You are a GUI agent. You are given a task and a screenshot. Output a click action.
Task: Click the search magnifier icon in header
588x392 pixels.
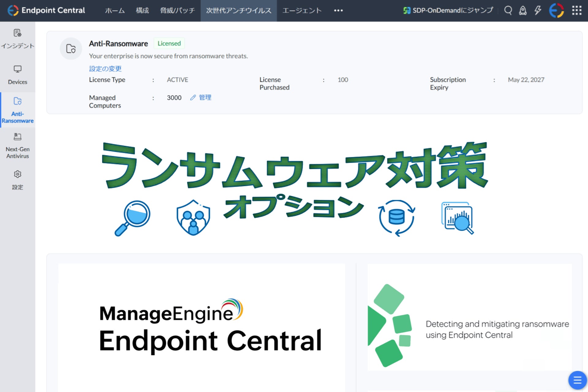coord(508,10)
